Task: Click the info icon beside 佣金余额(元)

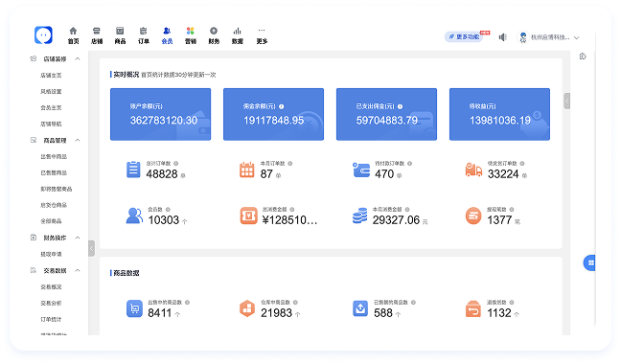Action: tap(281, 106)
